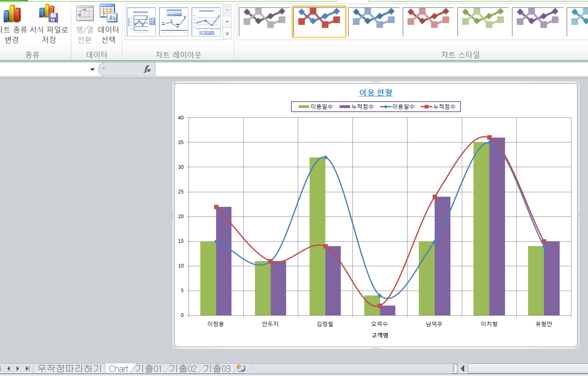
Task: Click the insert new worksheet icon
Action: (241, 368)
